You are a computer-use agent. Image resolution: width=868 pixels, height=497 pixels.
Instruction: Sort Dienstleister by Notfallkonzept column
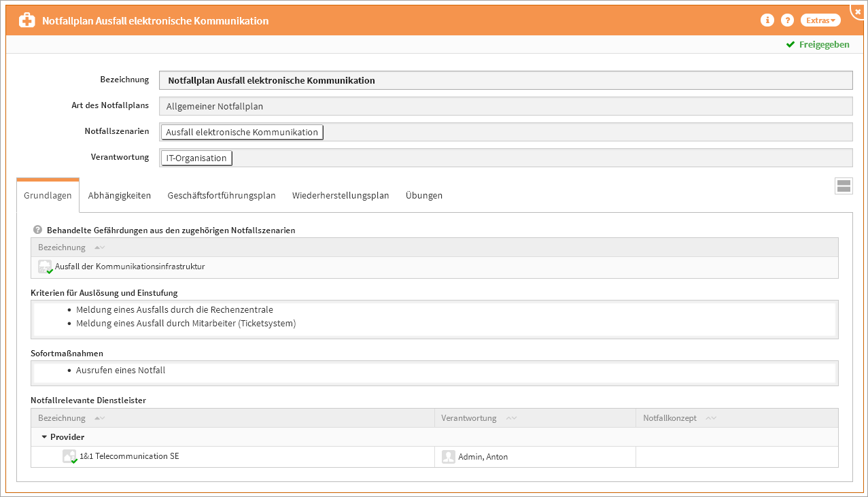tap(670, 418)
